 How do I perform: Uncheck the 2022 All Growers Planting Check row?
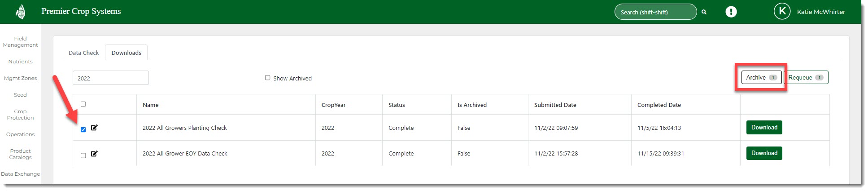pos(83,129)
